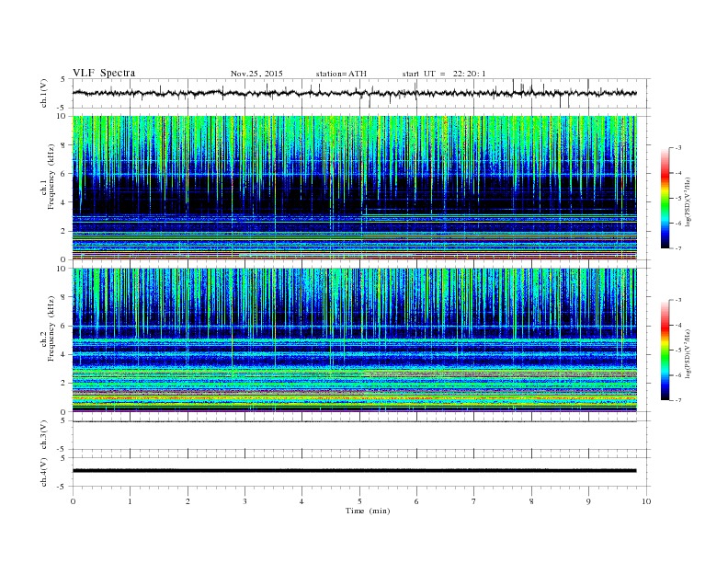Click lower colorbar "log(PSD)(V²/Hz)" label
728x563 pixels.
click(x=688, y=353)
